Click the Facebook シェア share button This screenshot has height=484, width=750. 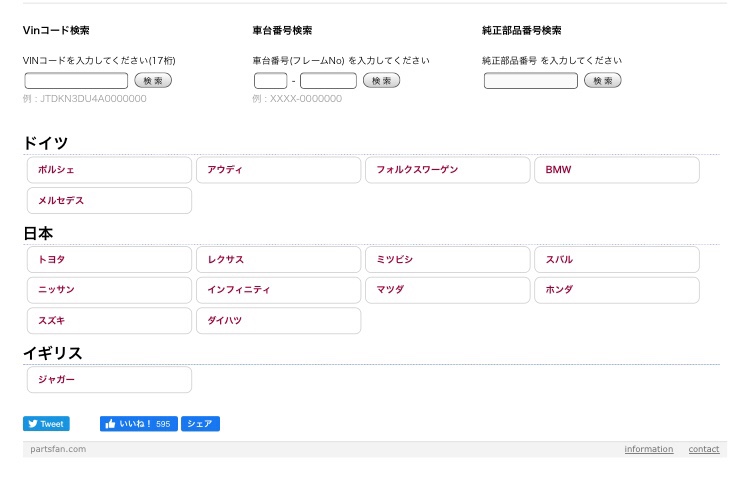(x=200, y=424)
